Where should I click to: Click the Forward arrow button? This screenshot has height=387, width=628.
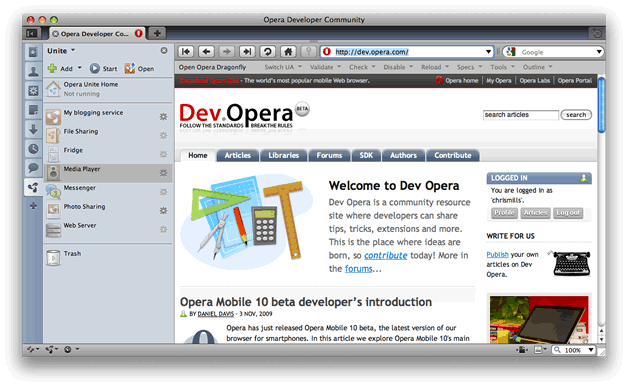(x=227, y=52)
